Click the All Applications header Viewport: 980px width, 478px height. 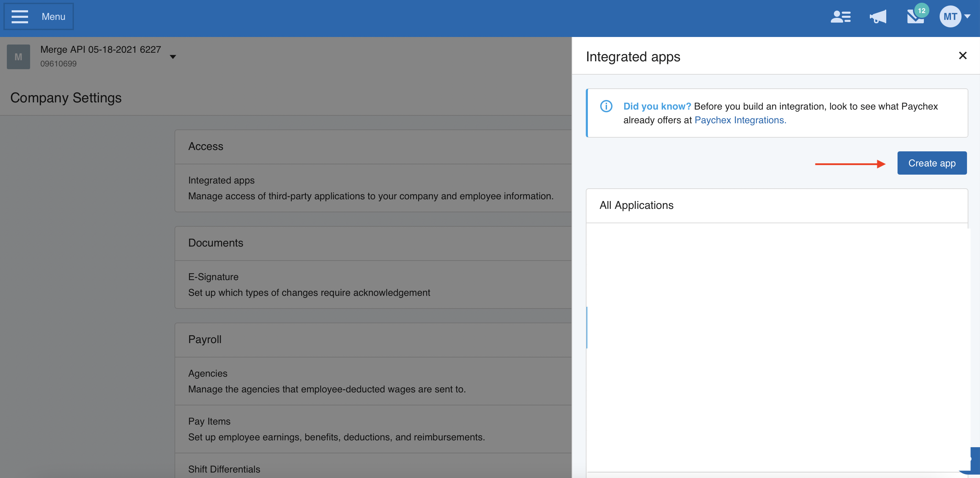tap(636, 205)
